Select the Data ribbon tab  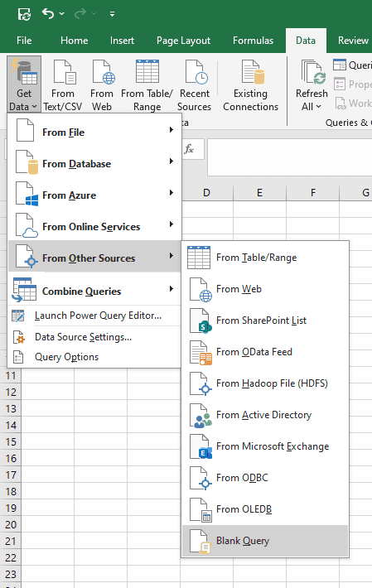(306, 41)
